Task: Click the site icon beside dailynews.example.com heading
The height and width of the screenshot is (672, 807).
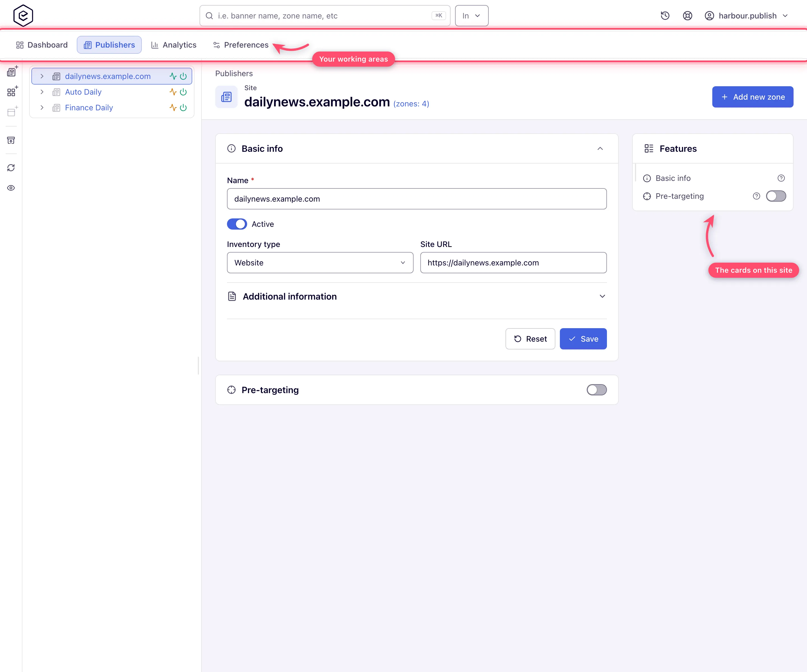Action: point(226,97)
